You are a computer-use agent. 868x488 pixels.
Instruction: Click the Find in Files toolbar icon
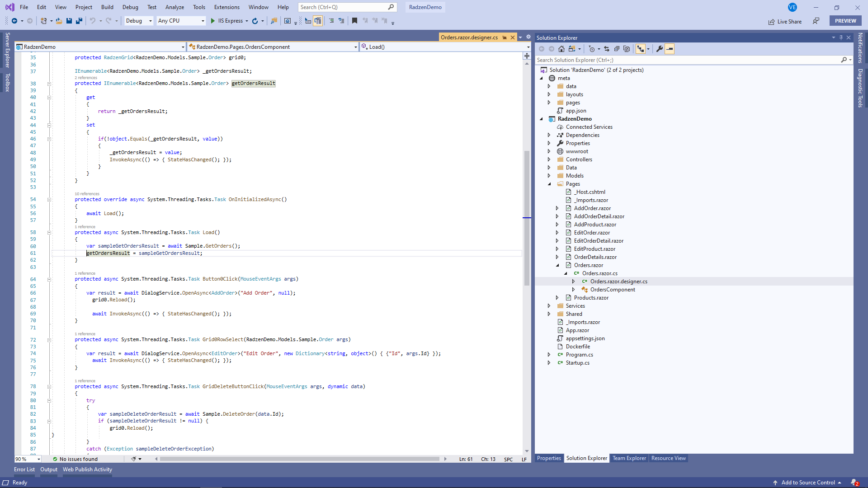pos(274,21)
